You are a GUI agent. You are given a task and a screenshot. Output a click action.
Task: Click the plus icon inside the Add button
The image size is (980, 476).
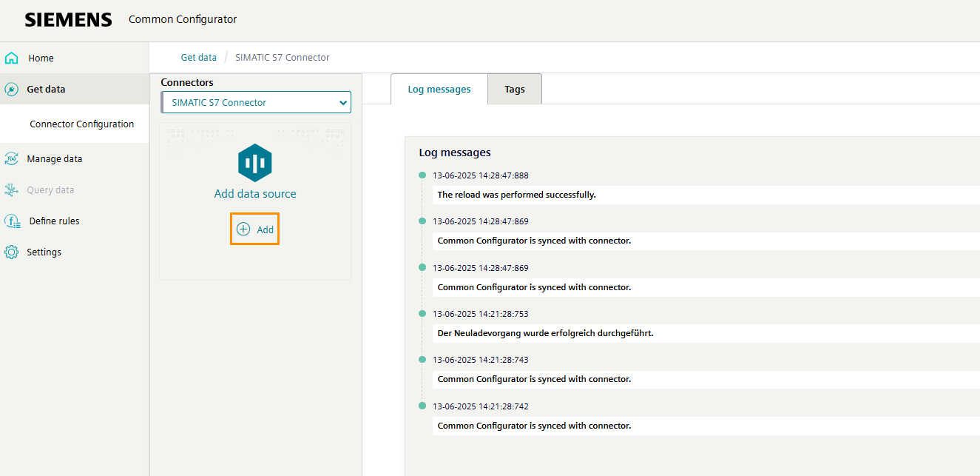(x=244, y=229)
